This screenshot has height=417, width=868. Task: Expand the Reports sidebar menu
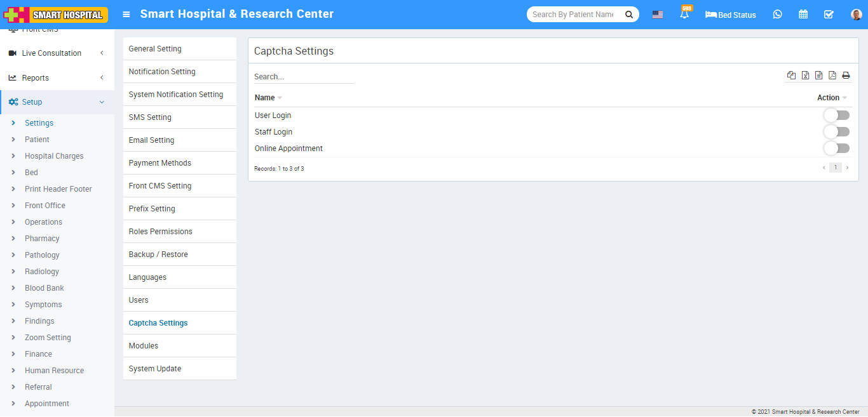pos(57,78)
